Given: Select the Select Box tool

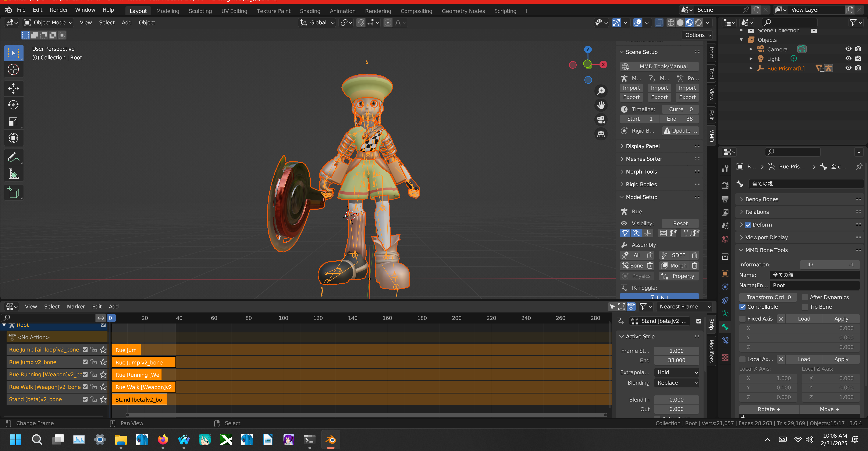Looking at the screenshot, I should (x=14, y=53).
